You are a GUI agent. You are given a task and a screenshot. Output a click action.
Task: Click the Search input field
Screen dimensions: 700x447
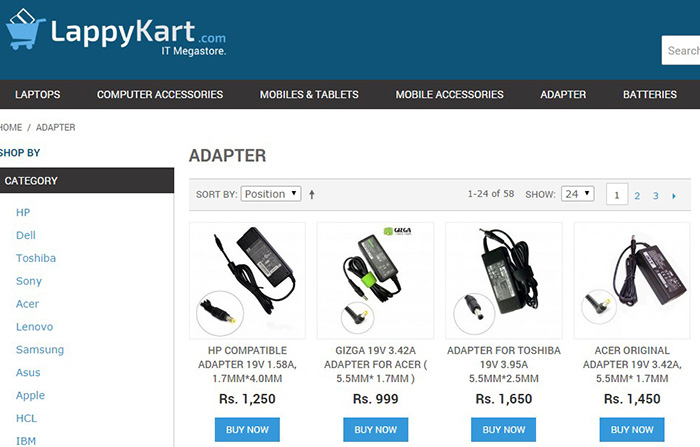pos(681,50)
